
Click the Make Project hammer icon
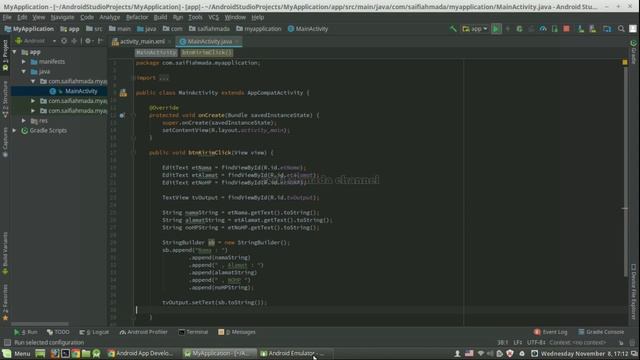coord(453,29)
